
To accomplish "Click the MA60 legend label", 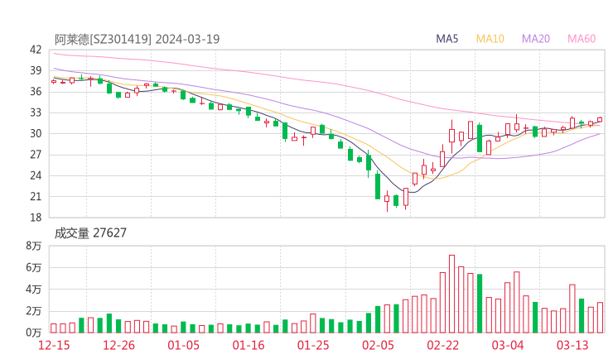I will [x=582, y=39].
